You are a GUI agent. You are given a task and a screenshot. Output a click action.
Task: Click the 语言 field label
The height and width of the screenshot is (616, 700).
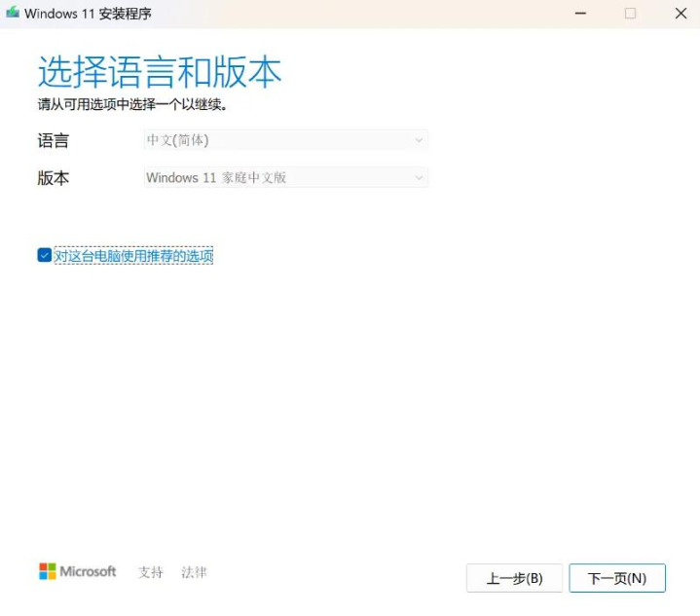point(54,140)
